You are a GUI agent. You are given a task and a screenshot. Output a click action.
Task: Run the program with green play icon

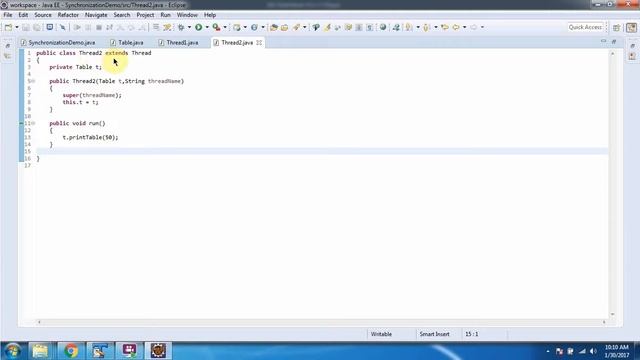tap(198, 27)
